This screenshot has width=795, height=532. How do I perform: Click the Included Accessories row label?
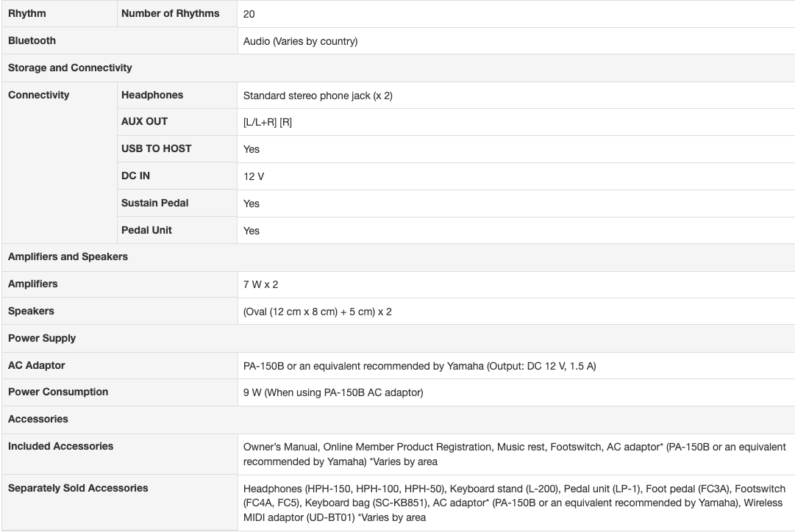(60, 446)
